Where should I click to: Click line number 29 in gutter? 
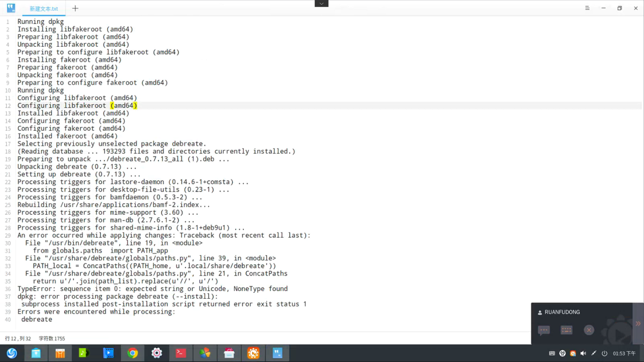(8, 236)
